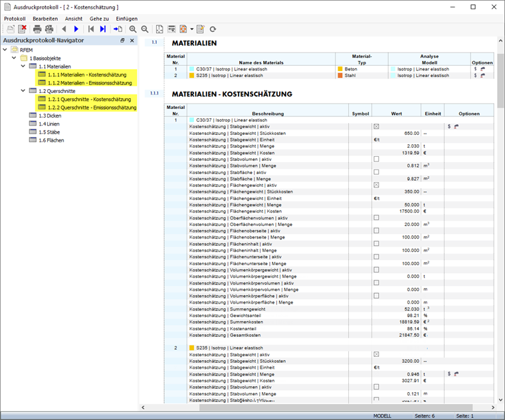Image resolution: width=505 pixels, height=420 pixels.
Task: Click the delete report icon with red X
Action: pyautogui.click(x=22, y=29)
